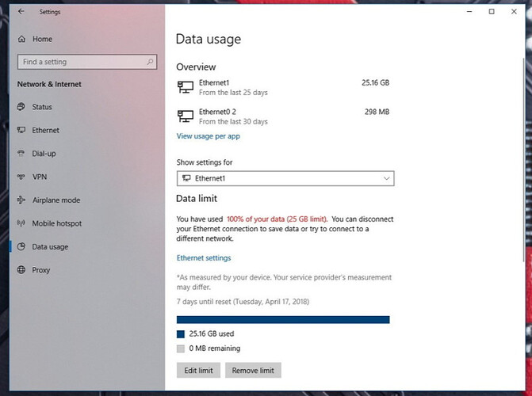
Task: Click the search magnifier icon
Action: click(151, 62)
